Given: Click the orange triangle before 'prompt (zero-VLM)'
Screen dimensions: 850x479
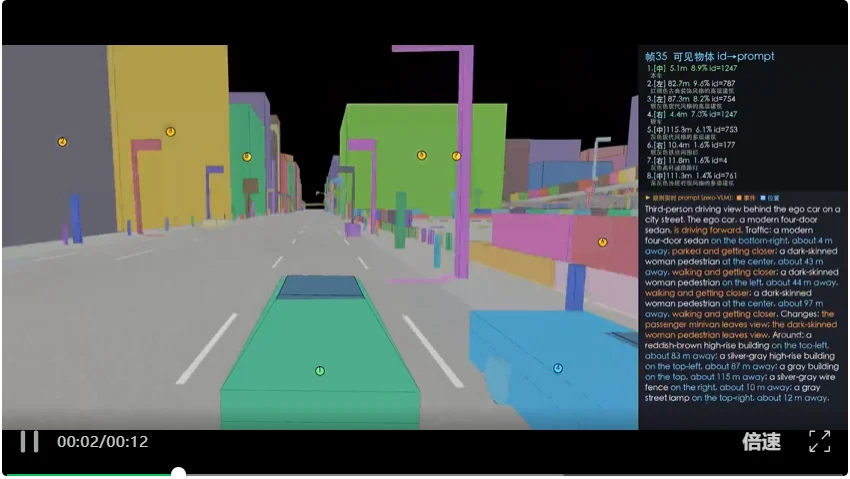Looking at the screenshot, I should (x=647, y=198).
